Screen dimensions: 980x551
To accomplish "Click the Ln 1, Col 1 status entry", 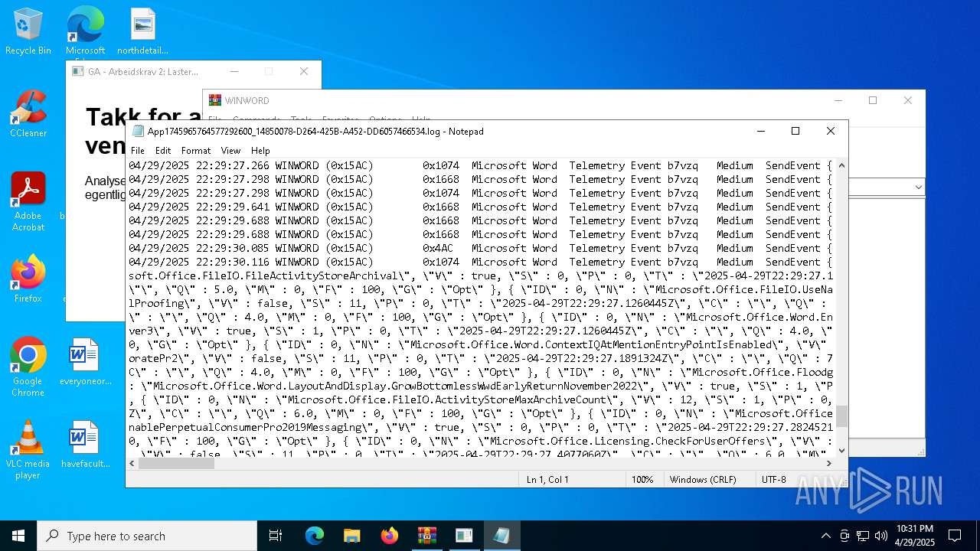I will [547, 479].
